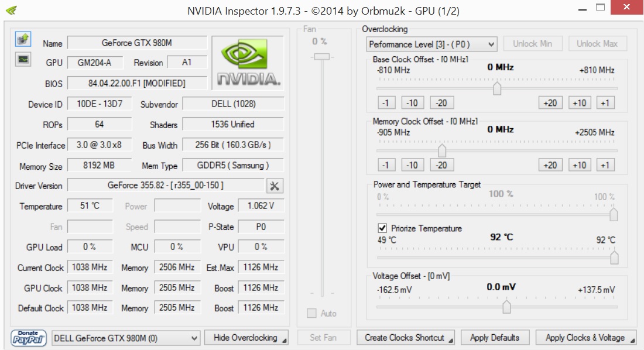The image size is (644, 350).
Task: Decrease Base Clock Offset by 1
Action: point(386,102)
